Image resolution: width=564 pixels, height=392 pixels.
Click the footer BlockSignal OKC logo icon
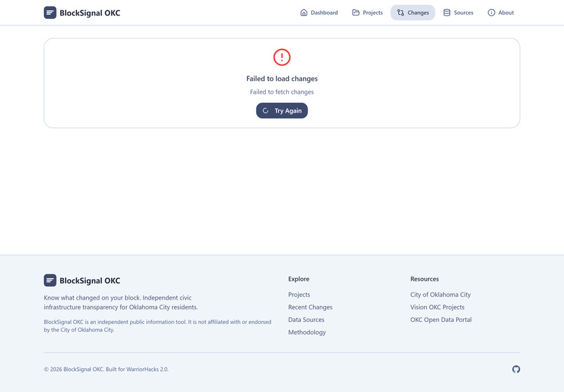[50, 281]
